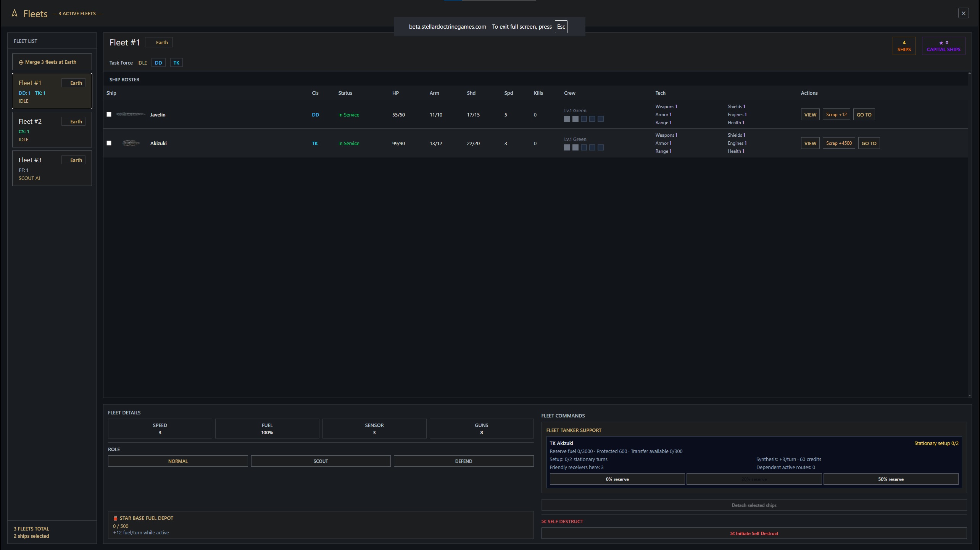The height and width of the screenshot is (550, 980).
Task: Scrap Akizuki for +4500
Action: 839,143
